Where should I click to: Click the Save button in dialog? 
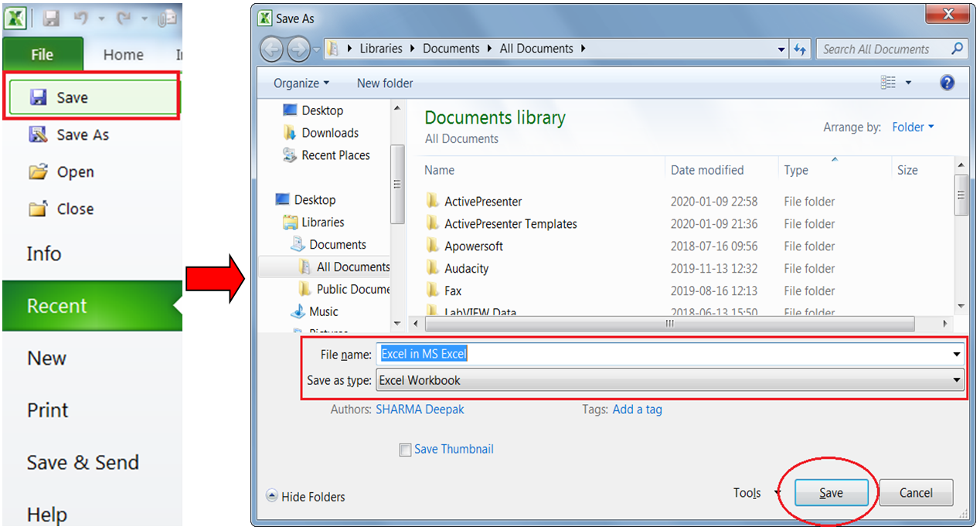coord(831,493)
